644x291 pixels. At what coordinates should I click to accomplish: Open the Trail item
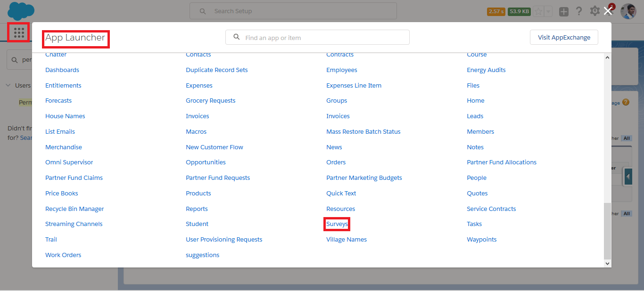51,239
